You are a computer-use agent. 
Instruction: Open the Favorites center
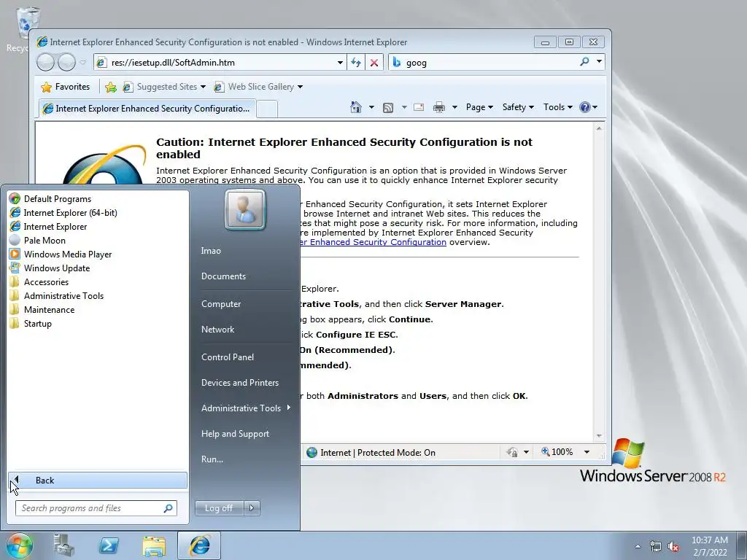click(x=66, y=87)
